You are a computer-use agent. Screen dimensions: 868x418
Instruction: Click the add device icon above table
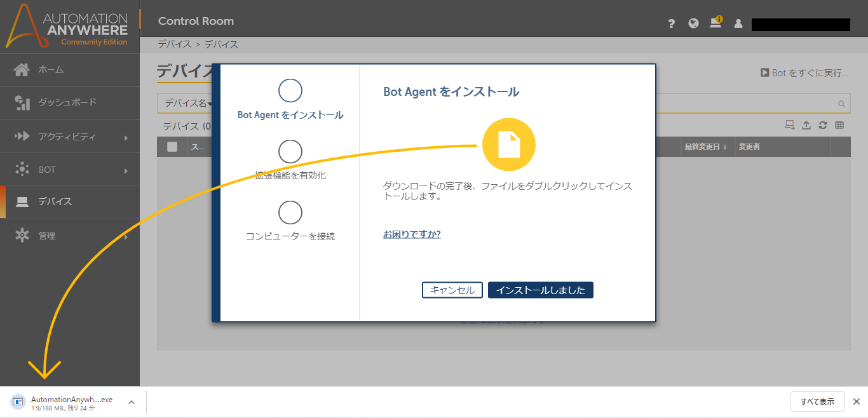coord(790,125)
